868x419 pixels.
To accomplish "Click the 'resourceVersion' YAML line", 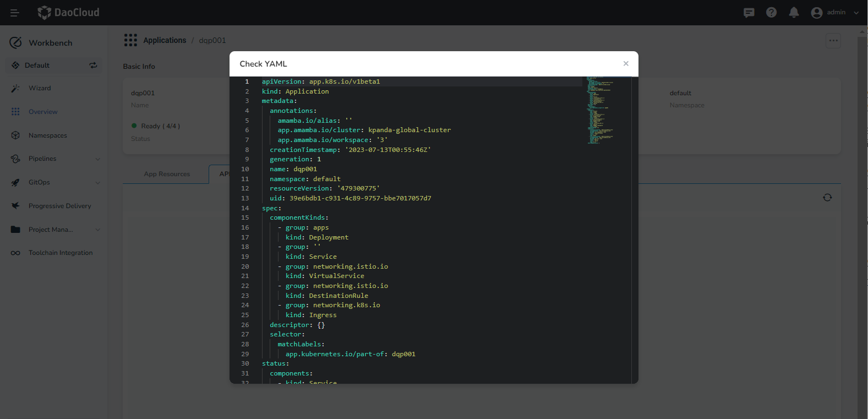I will [x=325, y=188].
